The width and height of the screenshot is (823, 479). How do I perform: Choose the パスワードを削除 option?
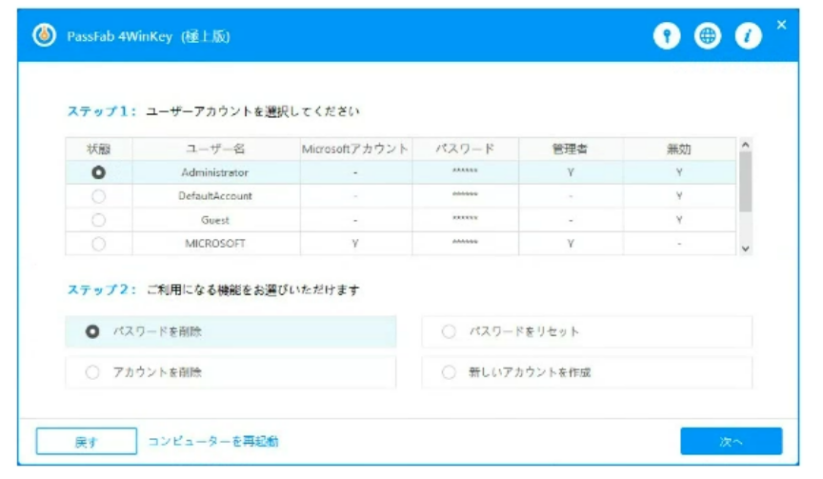pyautogui.click(x=231, y=332)
